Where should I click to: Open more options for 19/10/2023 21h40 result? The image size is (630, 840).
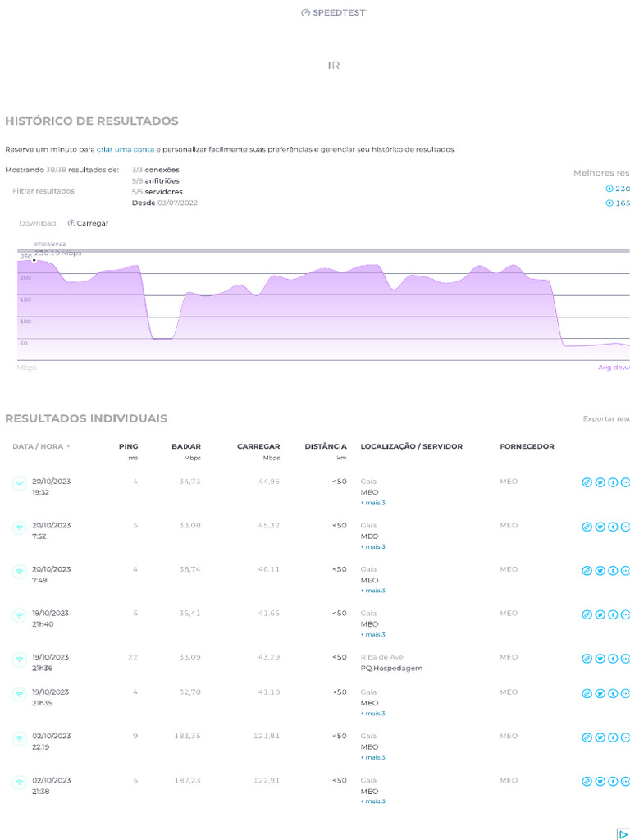click(x=625, y=614)
